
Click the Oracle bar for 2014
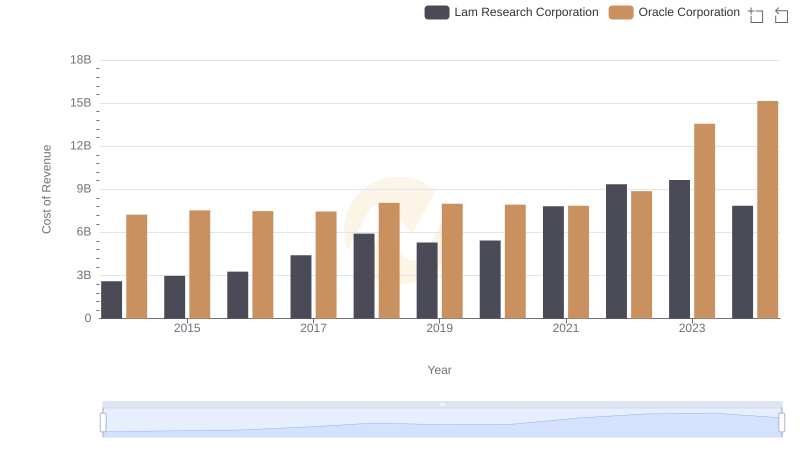tap(136, 266)
